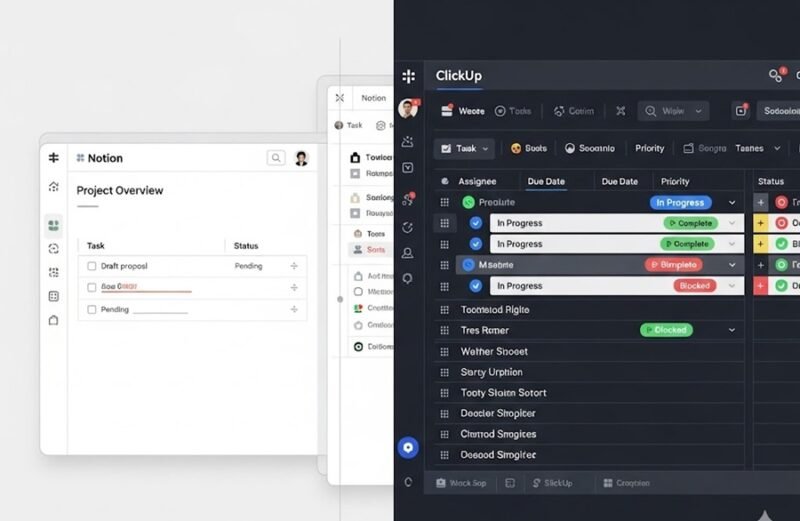Click the plus icon on the Pending task row

click(x=294, y=309)
